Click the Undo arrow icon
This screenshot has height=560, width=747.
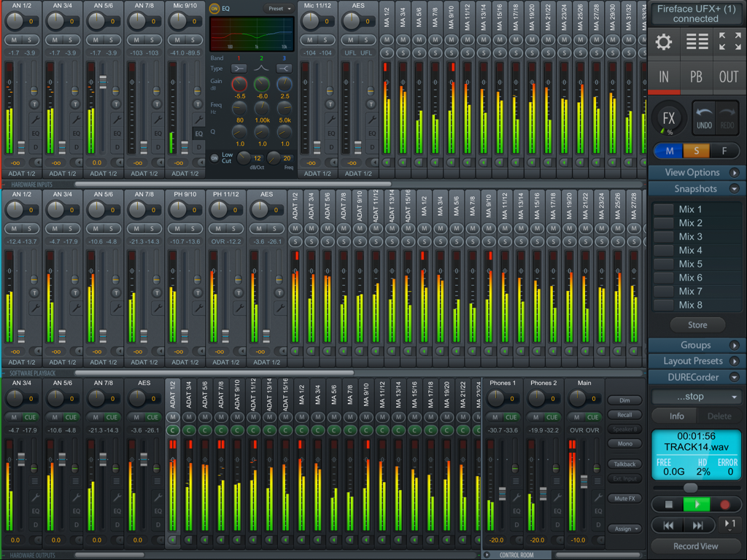click(705, 117)
